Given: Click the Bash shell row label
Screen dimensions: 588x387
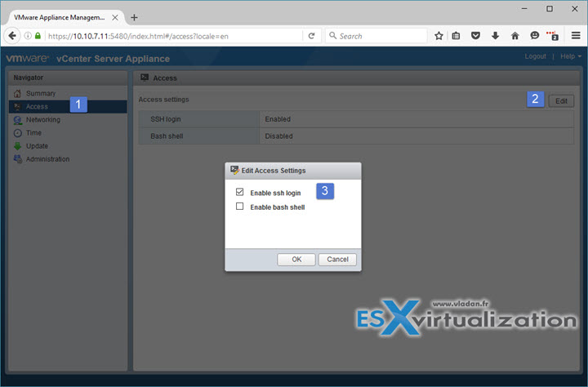Looking at the screenshot, I should (167, 136).
